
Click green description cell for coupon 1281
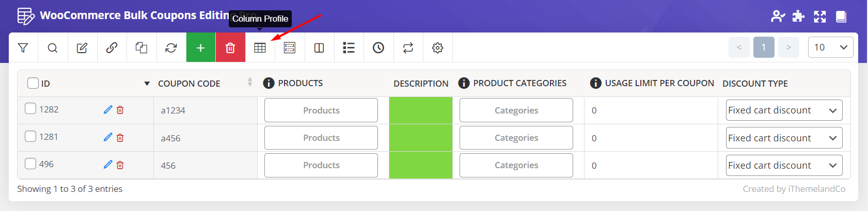(x=420, y=138)
